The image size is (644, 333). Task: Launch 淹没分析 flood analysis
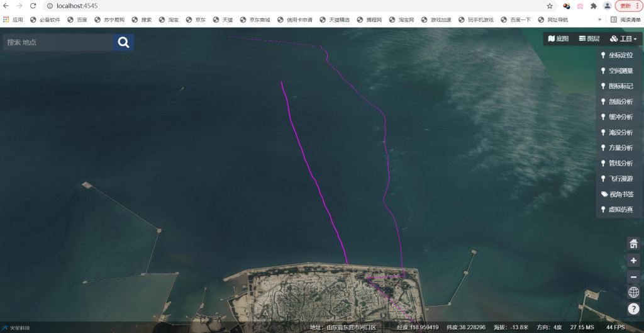click(617, 132)
